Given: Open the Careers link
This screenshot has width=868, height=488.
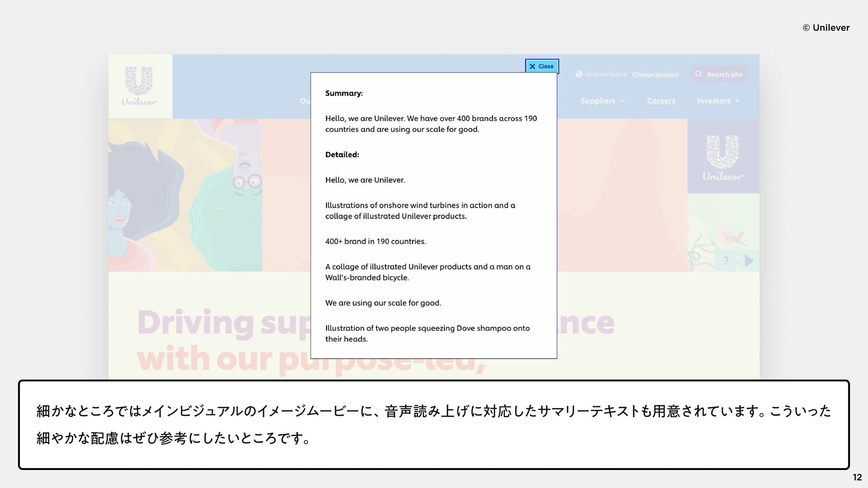Looking at the screenshot, I should click(660, 101).
